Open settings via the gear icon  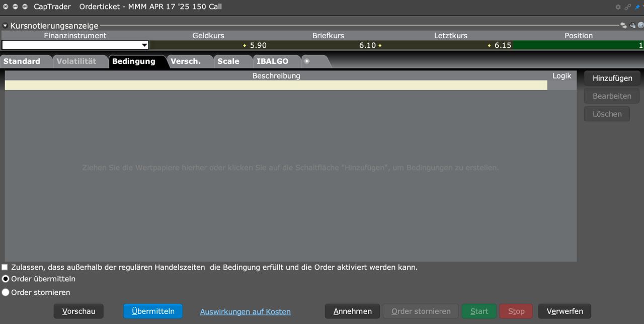pyautogui.click(x=618, y=7)
